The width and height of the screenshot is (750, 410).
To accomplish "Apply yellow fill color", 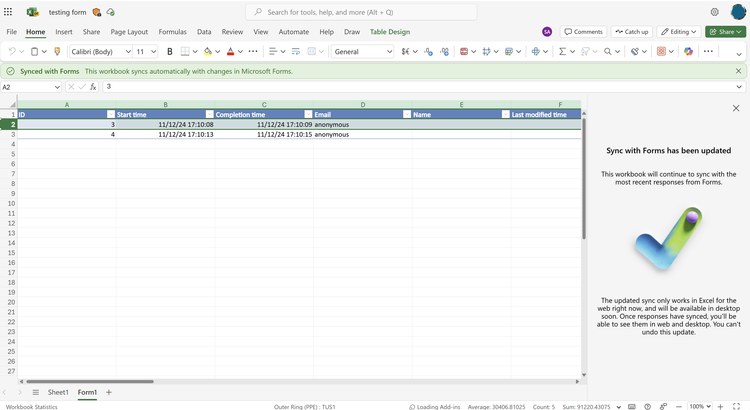I will pyautogui.click(x=208, y=51).
